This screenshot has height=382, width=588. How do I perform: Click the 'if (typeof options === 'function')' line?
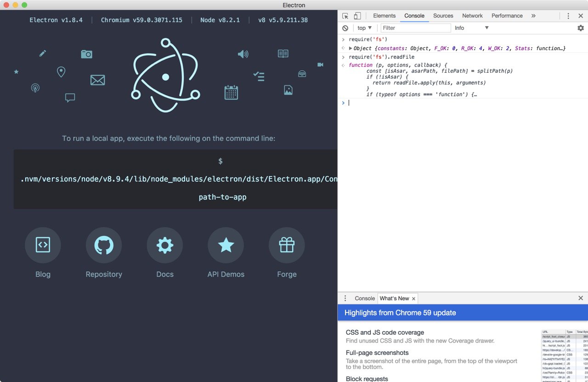[x=421, y=94]
